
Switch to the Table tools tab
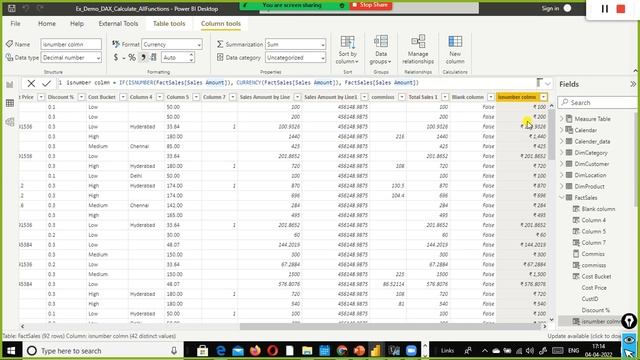click(x=169, y=24)
